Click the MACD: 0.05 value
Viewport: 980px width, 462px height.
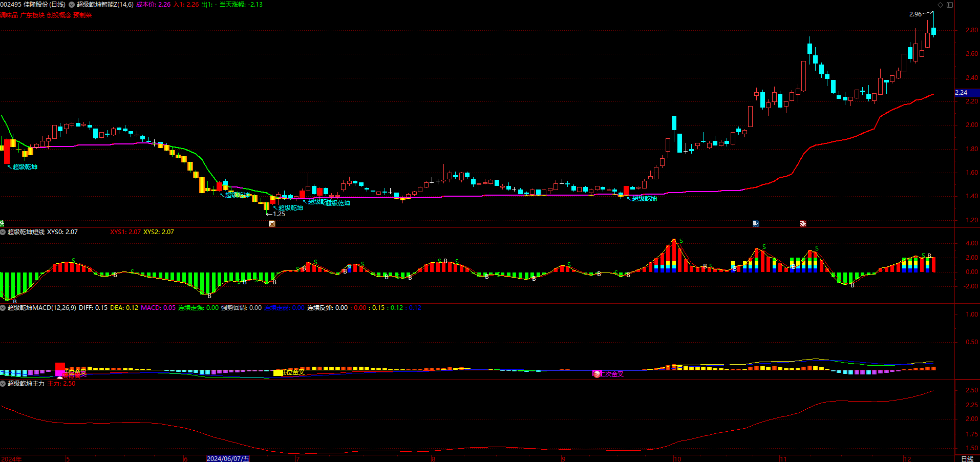(158, 308)
